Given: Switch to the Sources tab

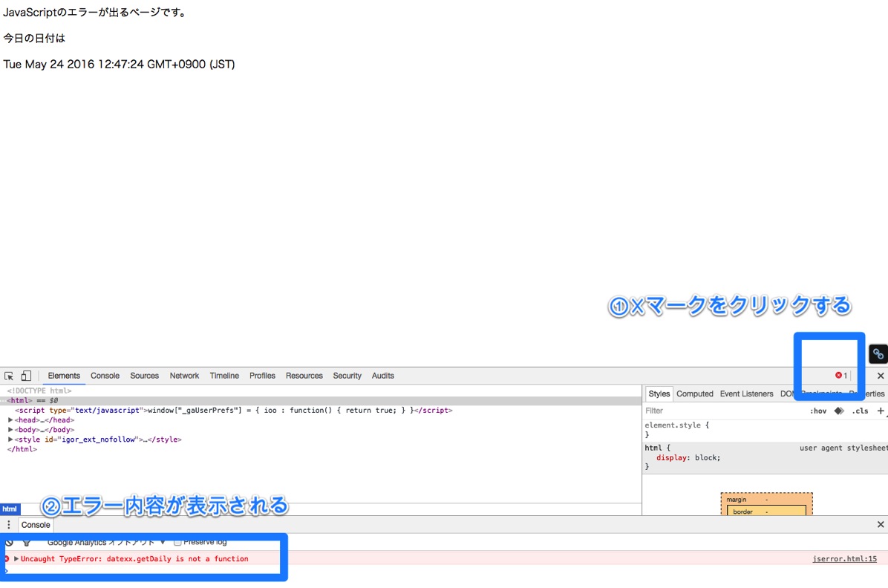Looking at the screenshot, I should (145, 376).
